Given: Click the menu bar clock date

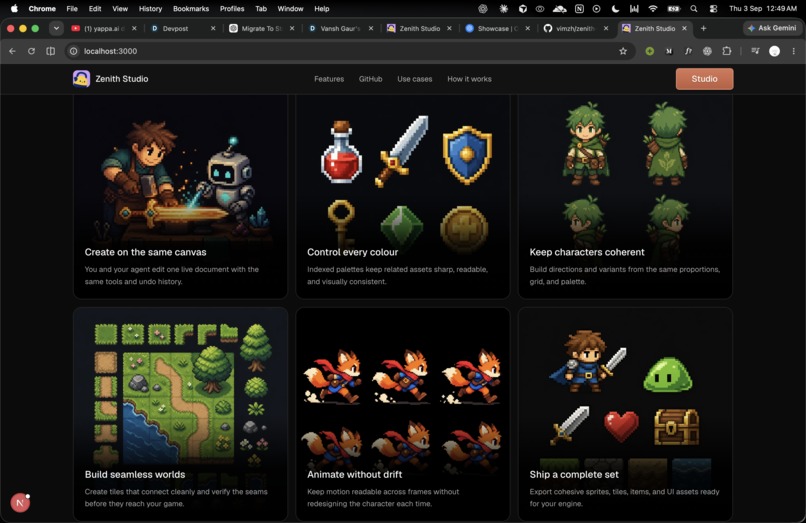Looking at the screenshot, I should click(x=763, y=9).
